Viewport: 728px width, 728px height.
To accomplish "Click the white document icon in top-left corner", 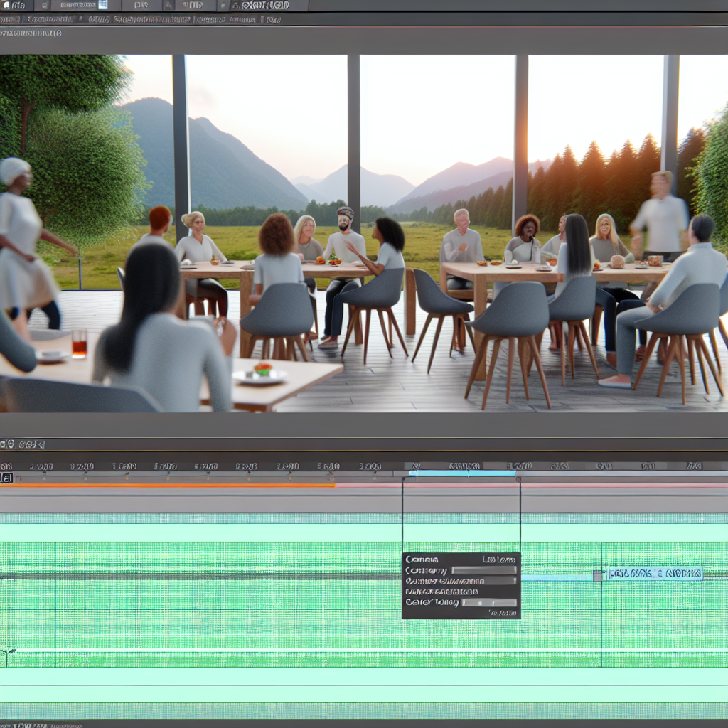I will (x=6, y=5).
